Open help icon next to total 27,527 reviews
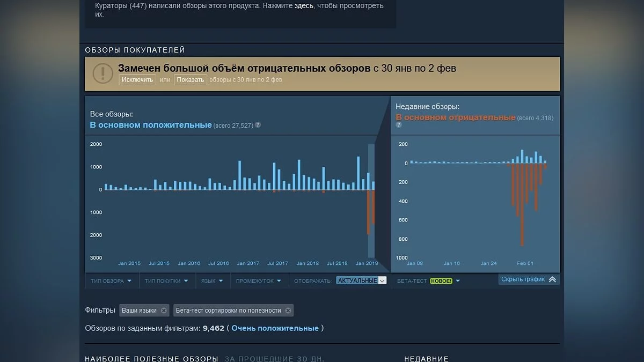Viewport: 644px width, 362px height. [258, 125]
